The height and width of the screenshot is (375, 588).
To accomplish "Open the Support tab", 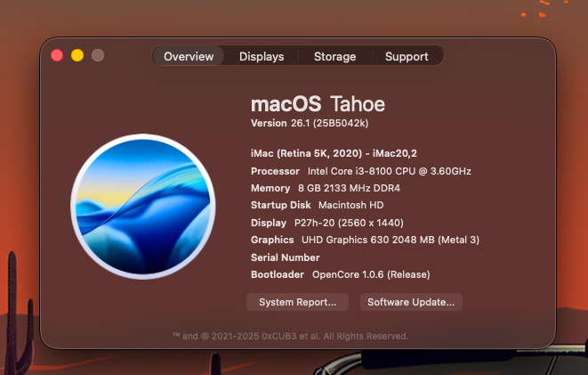I will 407,56.
